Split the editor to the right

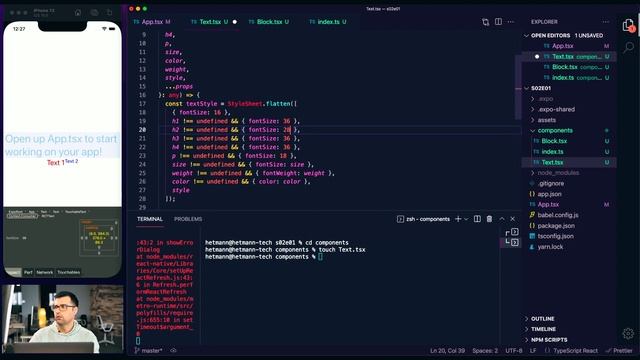tap(498, 22)
